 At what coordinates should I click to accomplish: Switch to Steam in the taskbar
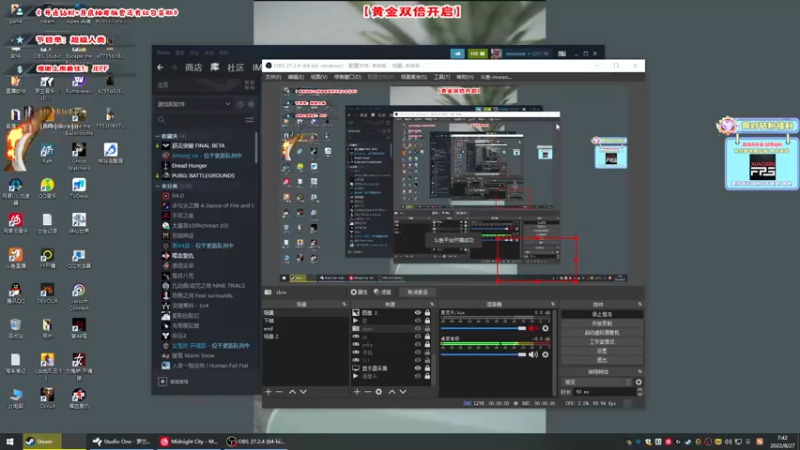pyautogui.click(x=40, y=441)
